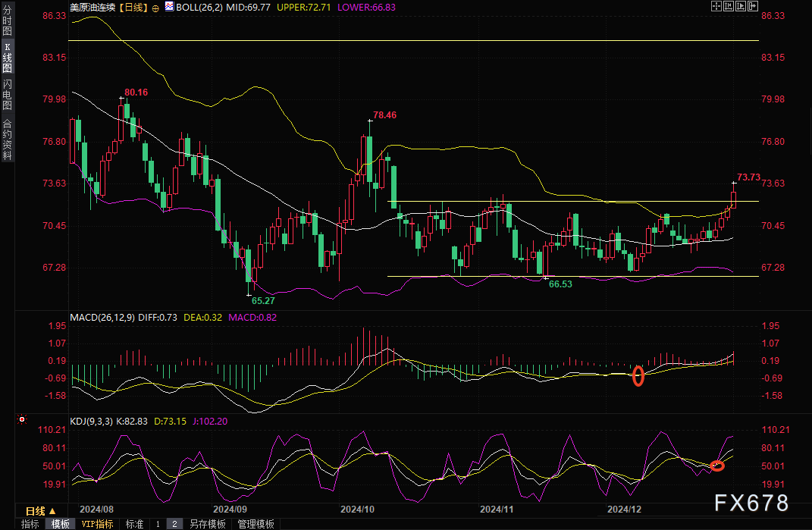
Task: Open the 【日线】 period label in chart title
Action: click(x=131, y=7)
